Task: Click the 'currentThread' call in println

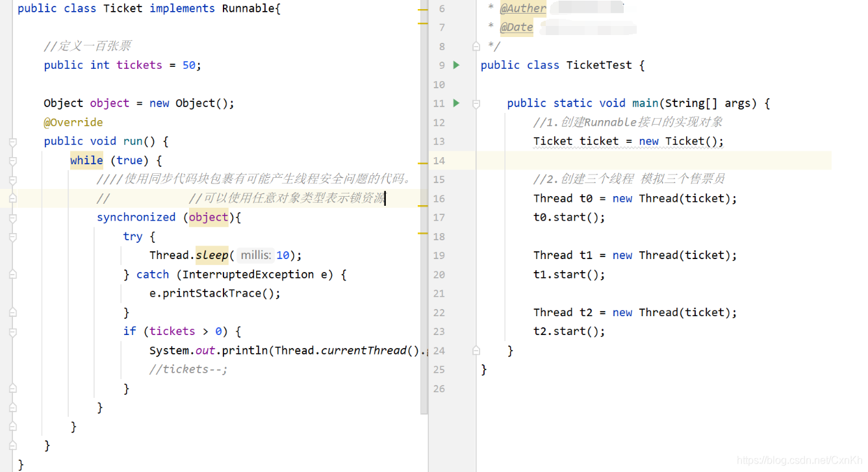Action: coord(364,350)
